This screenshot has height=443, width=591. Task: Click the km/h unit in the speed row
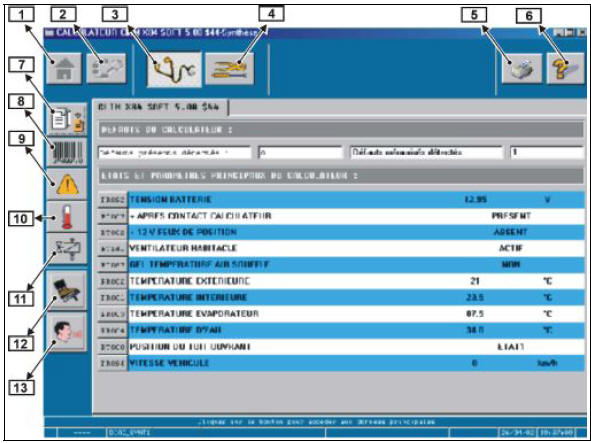[x=548, y=363]
